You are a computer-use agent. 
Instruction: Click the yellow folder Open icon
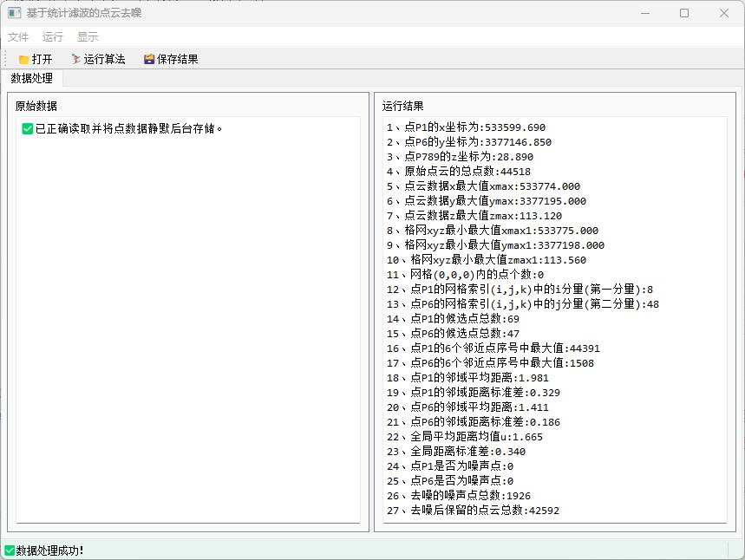click(23, 59)
